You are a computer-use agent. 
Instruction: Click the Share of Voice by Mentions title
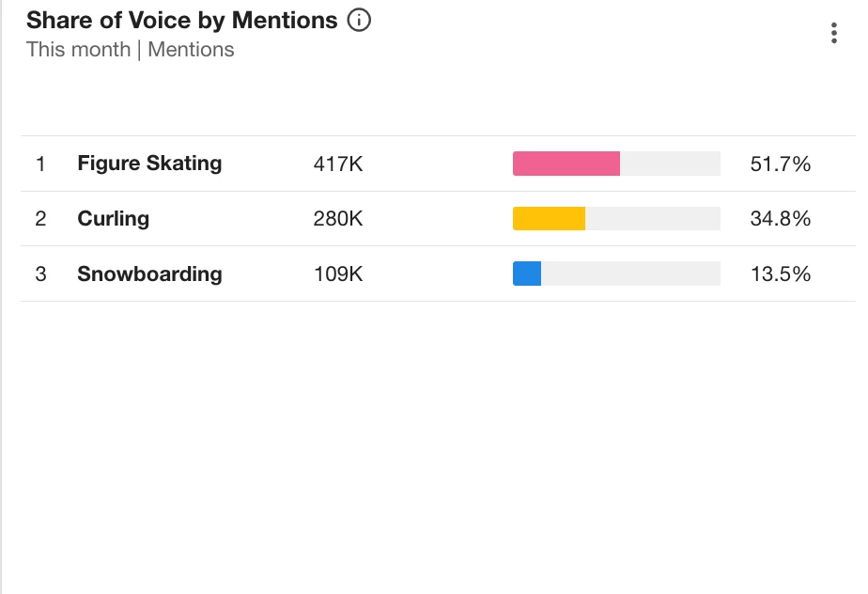click(181, 21)
